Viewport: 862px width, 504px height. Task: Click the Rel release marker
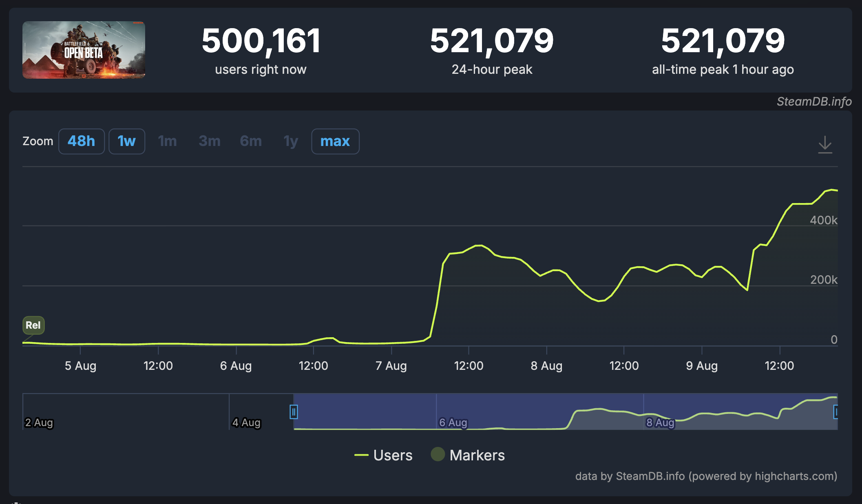pyautogui.click(x=33, y=325)
